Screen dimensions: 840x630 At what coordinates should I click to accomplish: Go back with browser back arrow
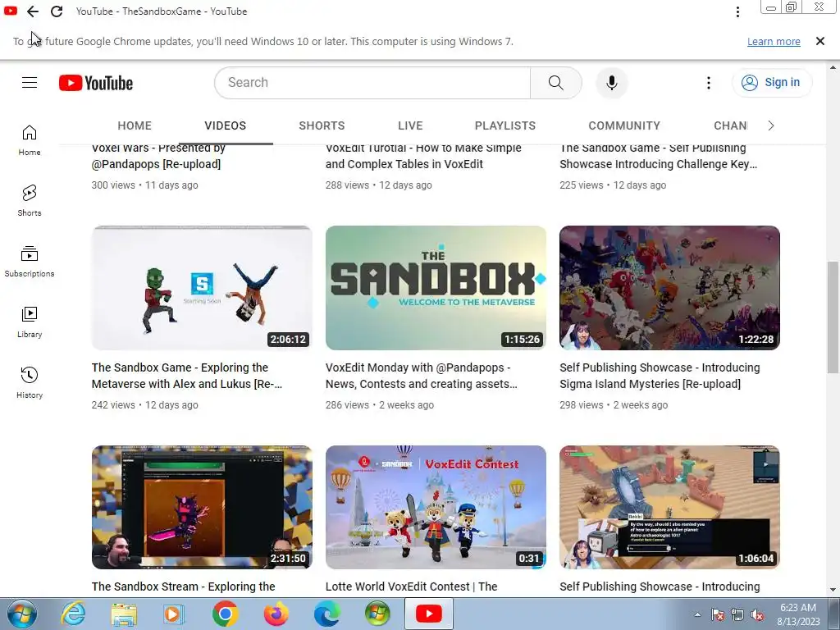click(x=33, y=11)
